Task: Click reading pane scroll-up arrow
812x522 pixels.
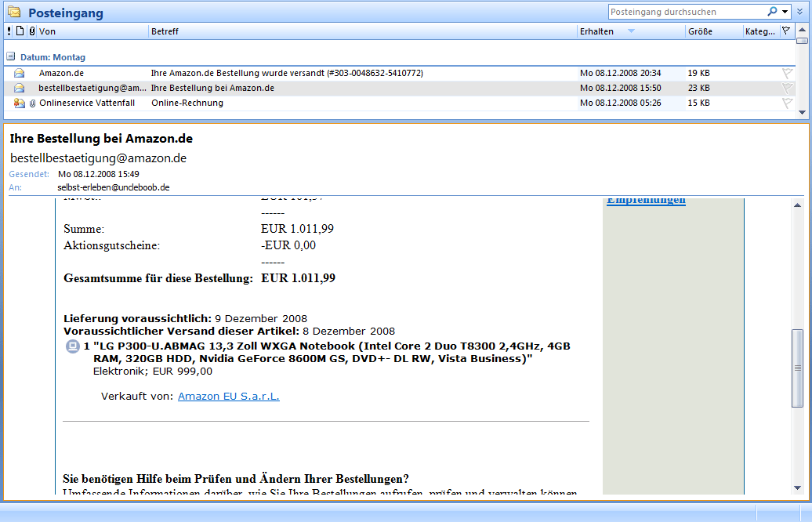Action: 798,205
